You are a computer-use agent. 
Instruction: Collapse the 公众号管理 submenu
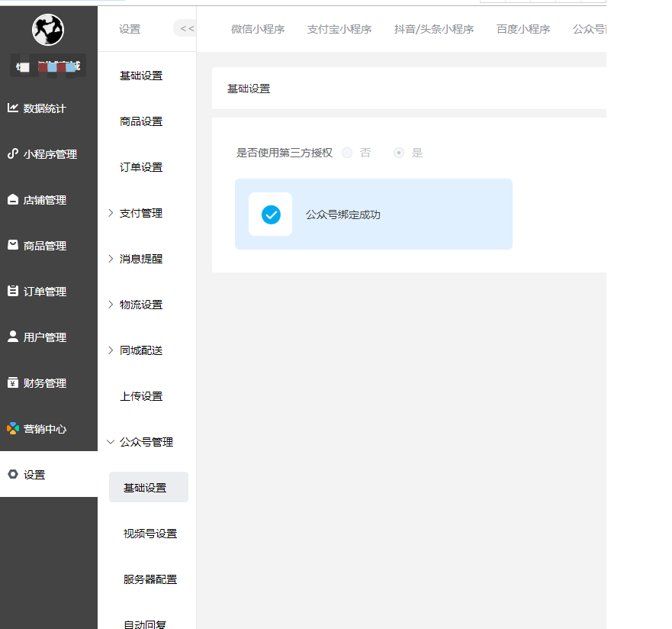(x=146, y=442)
